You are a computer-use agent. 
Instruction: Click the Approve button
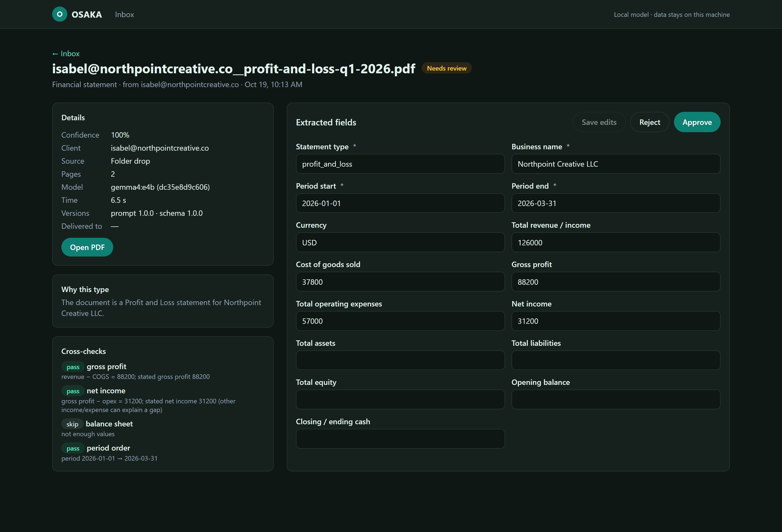[x=697, y=122]
